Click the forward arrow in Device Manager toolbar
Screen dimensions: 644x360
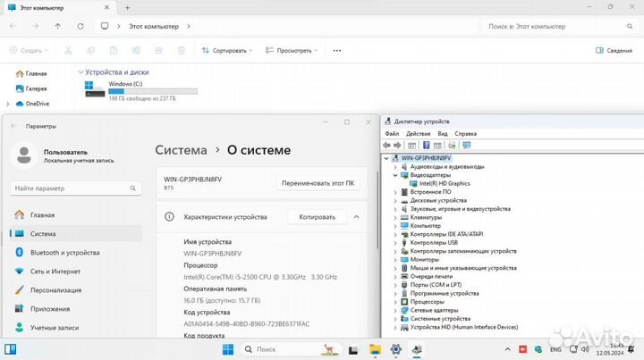click(x=397, y=145)
